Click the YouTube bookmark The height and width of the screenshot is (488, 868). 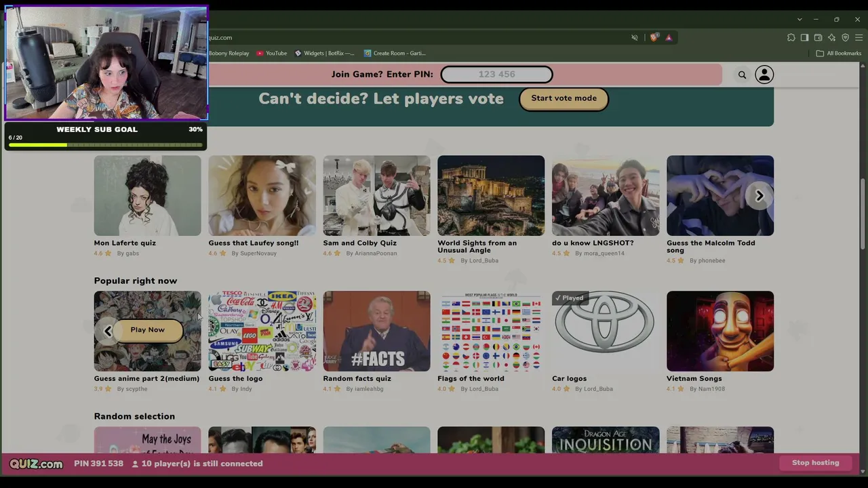coord(272,54)
